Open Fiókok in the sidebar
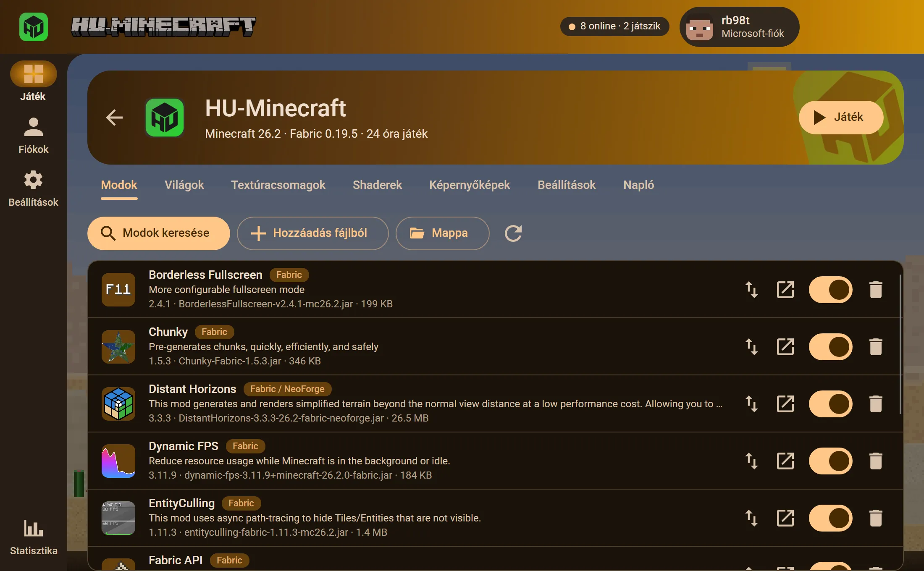 point(33,135)
